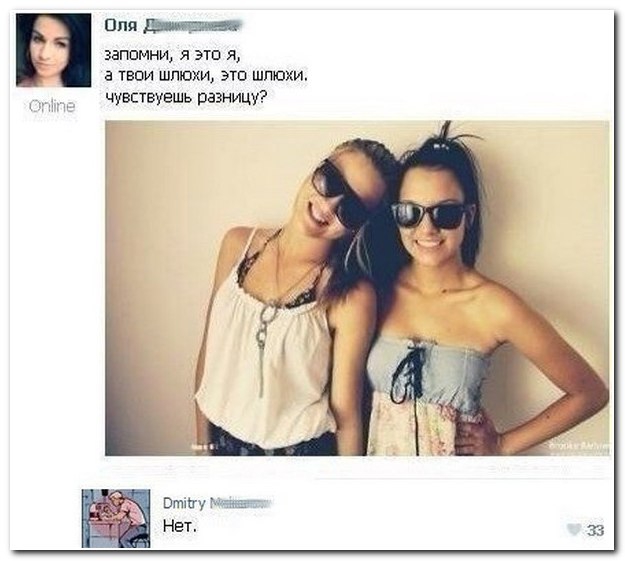
Task: Click the Dmitry commenter name link
Action: pyautogui.click(x=184, y=503)
